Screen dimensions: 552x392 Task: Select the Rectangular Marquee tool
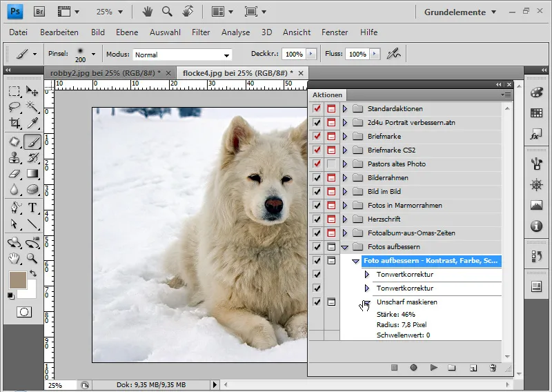coord(14,92)
